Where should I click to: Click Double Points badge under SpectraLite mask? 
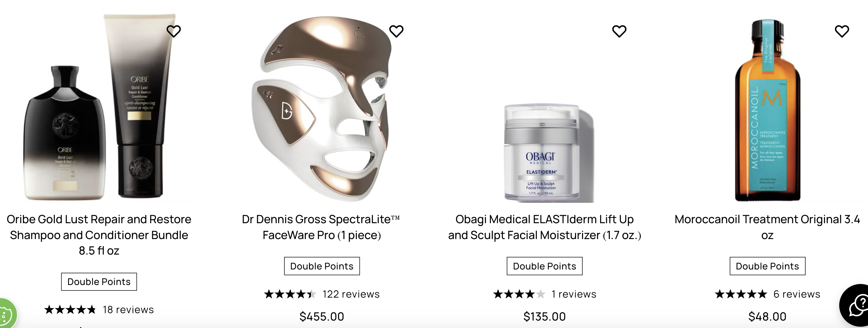tap(322, 266)
